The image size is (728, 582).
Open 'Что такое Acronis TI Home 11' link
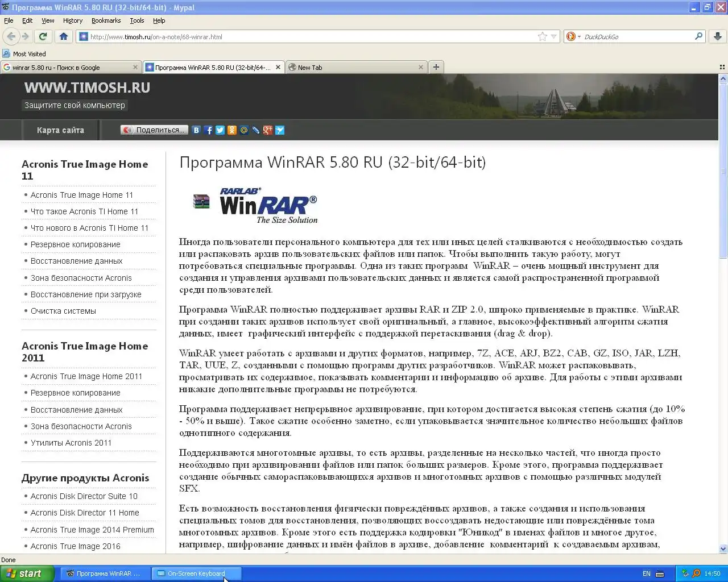(x=84, y=211)
